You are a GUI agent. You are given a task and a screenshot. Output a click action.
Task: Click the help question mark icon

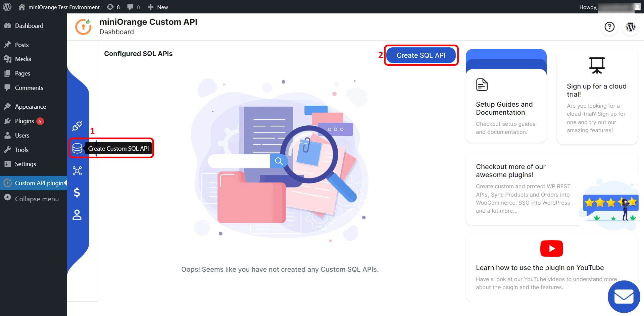[609, 27]
